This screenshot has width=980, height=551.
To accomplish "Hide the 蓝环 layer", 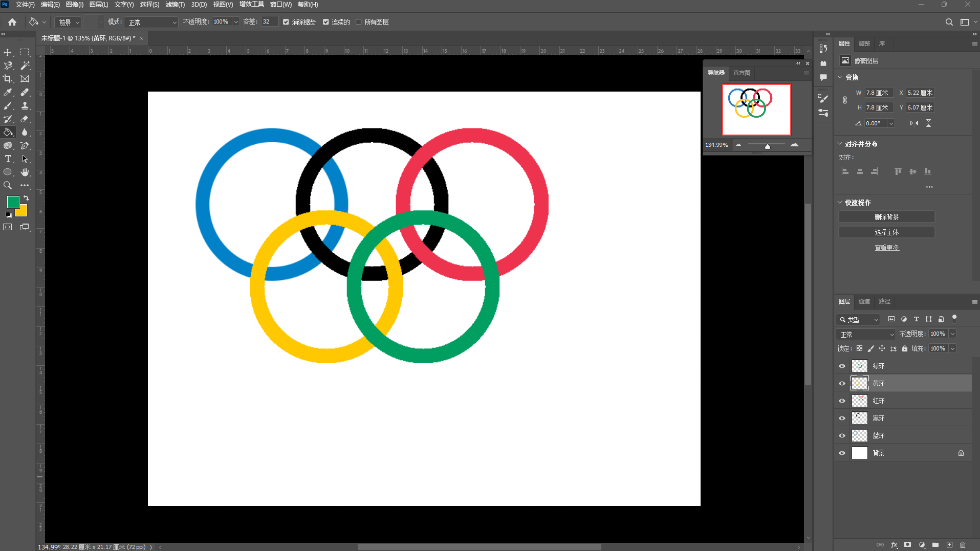I will click(x=842, y=435).
